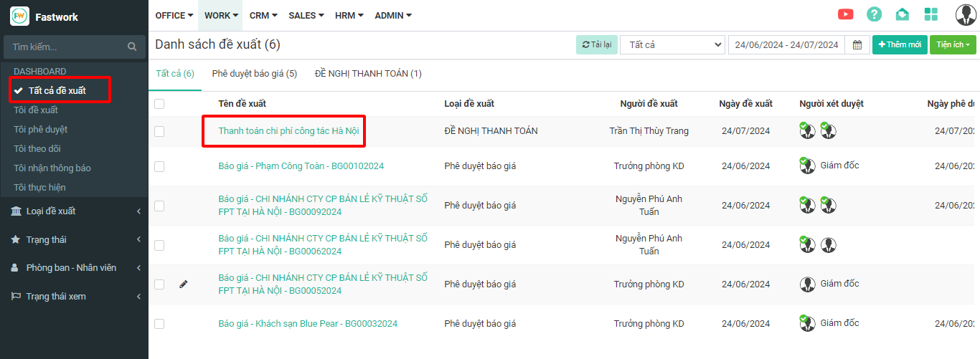Switch to Phê duyệt báo giá tab

tap(254, 74)
